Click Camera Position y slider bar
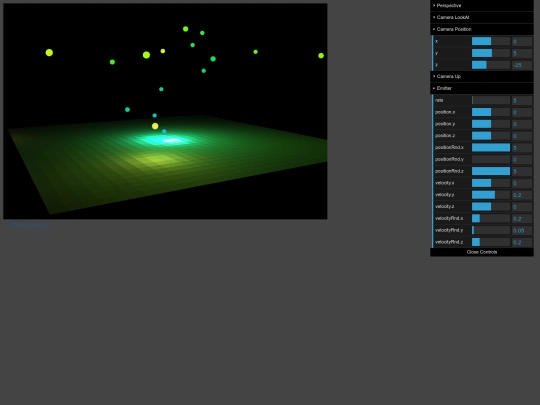Screen dimensions: 540x405 [491, 53]
